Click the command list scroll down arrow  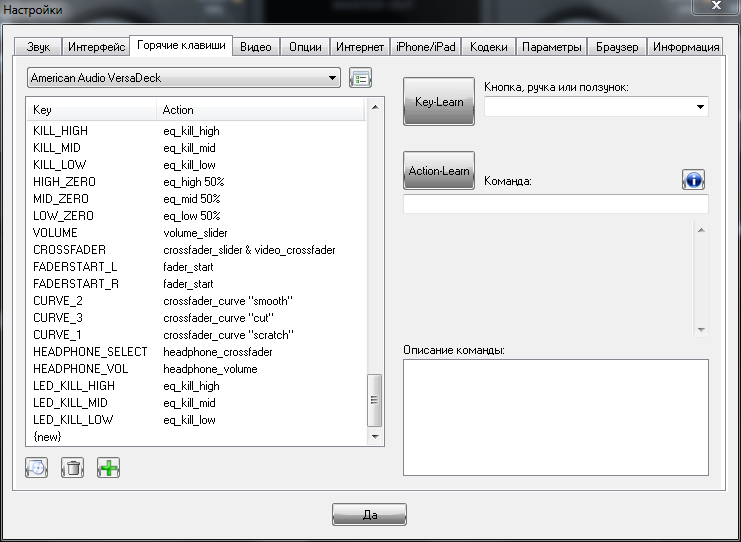click(x=701, y=330)
